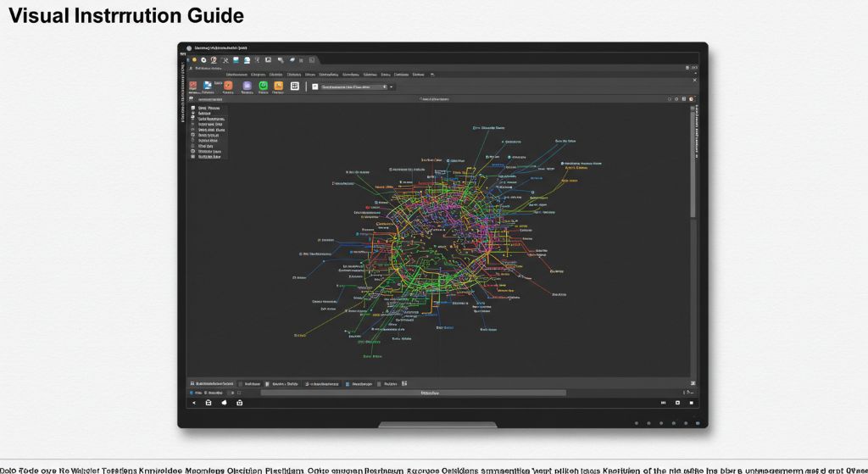This screenshot has height=474, width=868.
Task: Click the orange icon beside the green ribbon icon
Action: (278, 86)
